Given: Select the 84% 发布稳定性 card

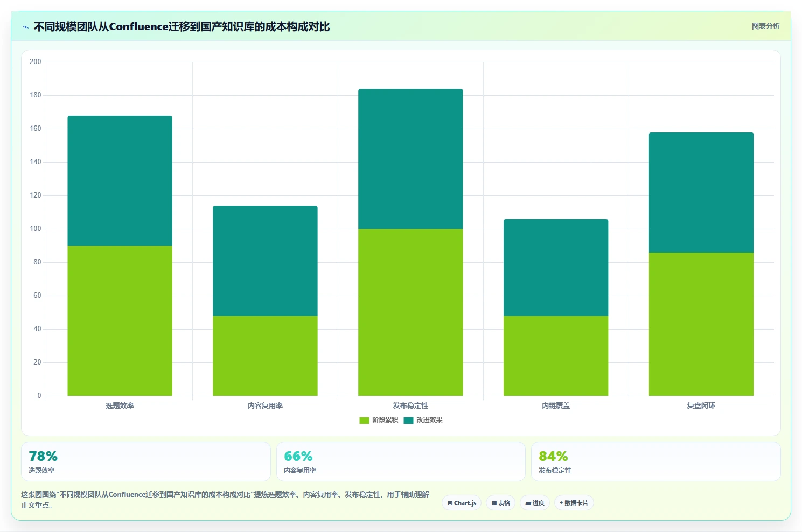Looking at the screenshot, I should (x=655, y=461).
